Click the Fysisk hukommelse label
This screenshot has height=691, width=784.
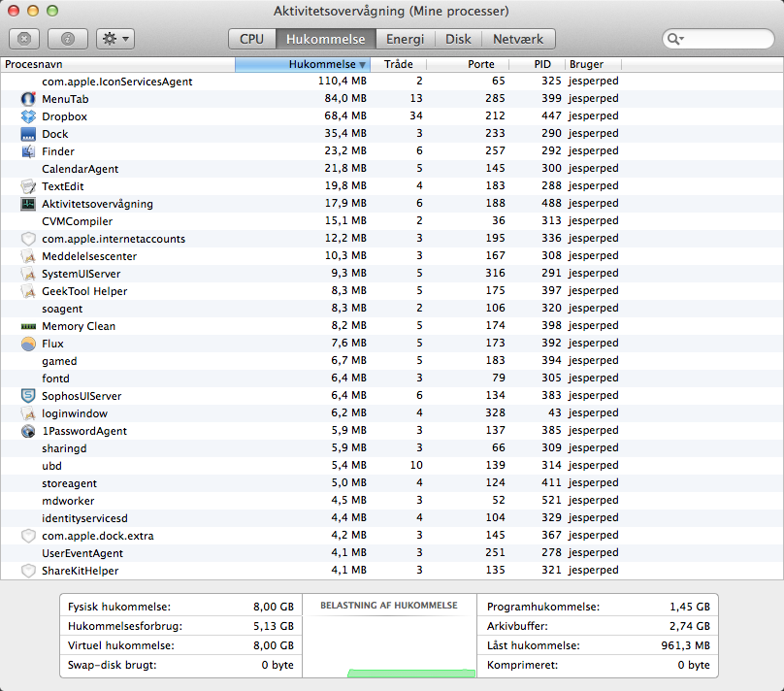(x=119, y=607)
